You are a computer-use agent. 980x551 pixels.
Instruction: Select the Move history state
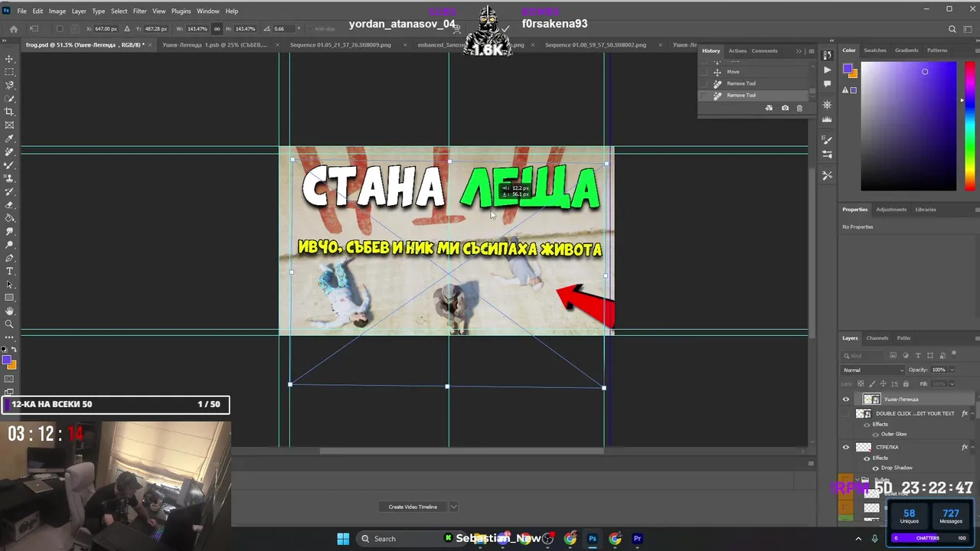[754, 72]
